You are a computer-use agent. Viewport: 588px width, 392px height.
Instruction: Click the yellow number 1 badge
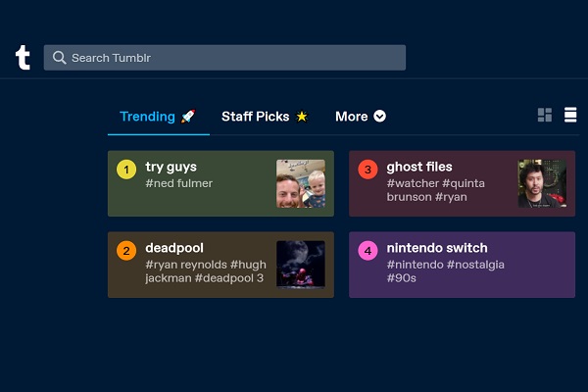(x=126, y=170)
